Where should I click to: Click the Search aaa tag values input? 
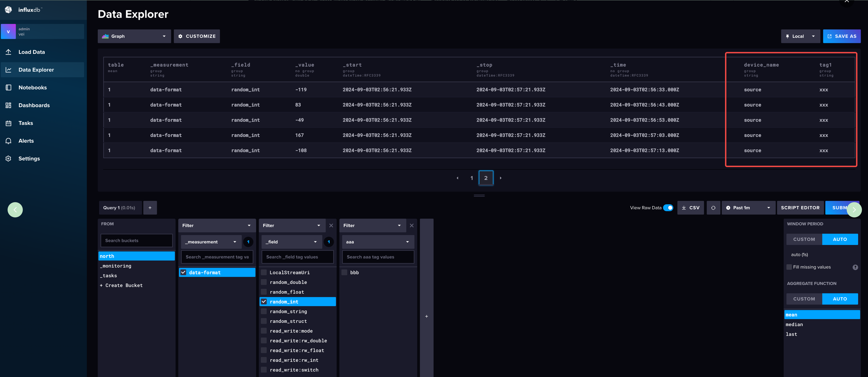[x=378, y=257]
